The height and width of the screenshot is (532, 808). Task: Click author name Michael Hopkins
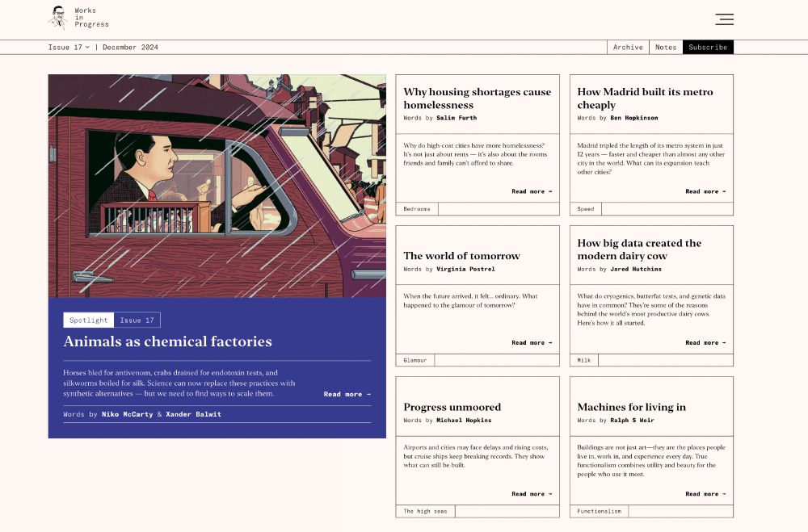coord(464,421)
